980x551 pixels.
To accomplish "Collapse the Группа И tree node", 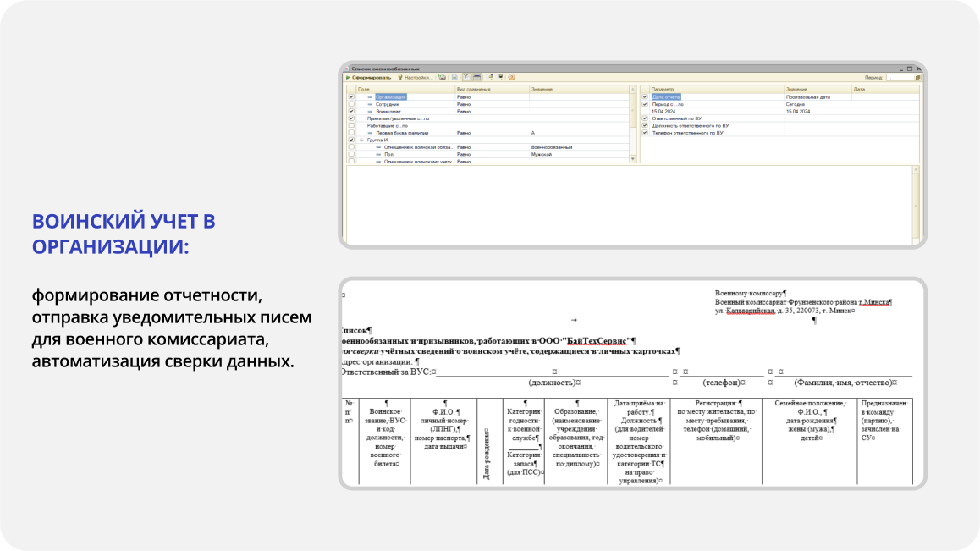I will [x=361, y=141].
